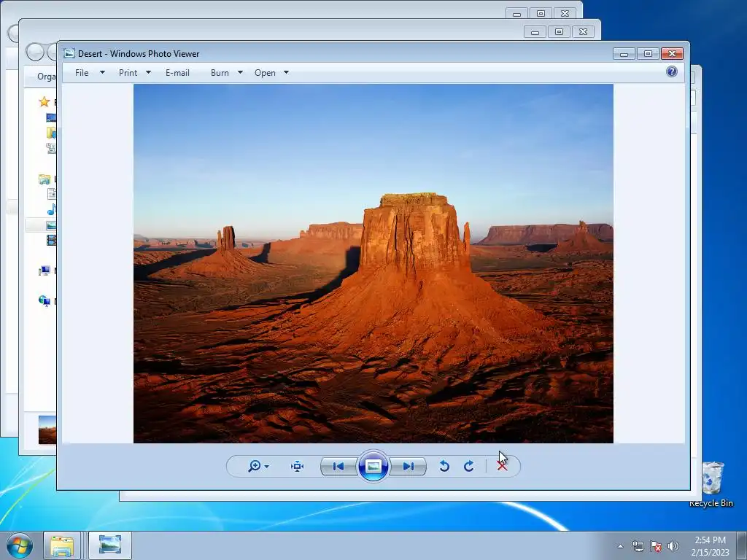This screenshot has width=747, height=560.
Task: Expand the Burn dropdown arrow
Action: [x=240, y=72]
